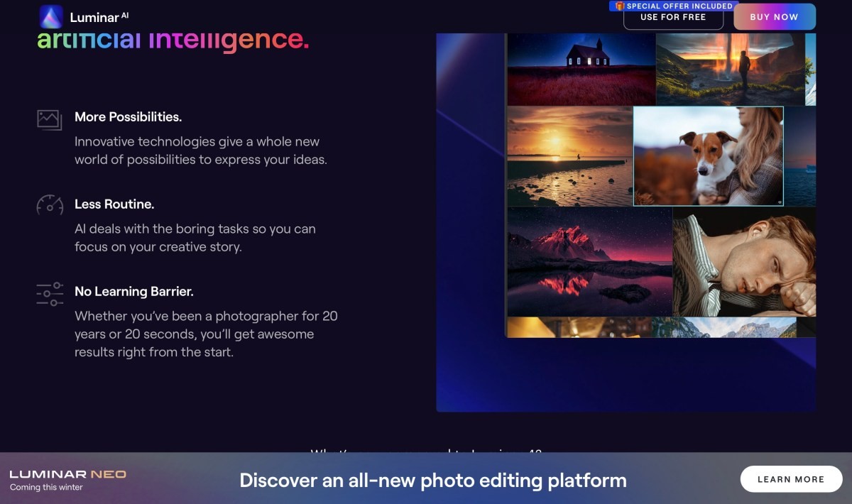
Task: Select the sunset beach reflection thumbnail
Action: pos(569,156)
